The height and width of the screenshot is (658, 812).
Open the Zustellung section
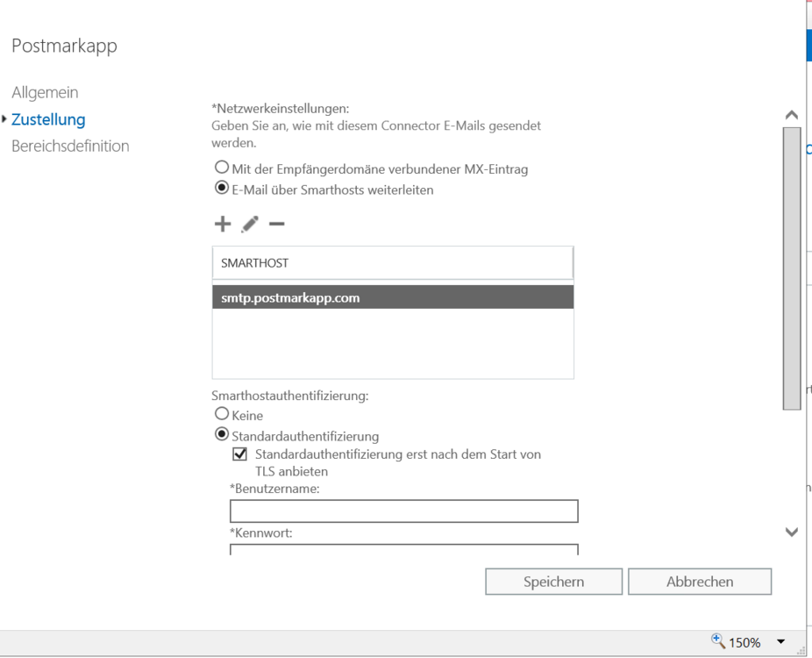[48, 119]
